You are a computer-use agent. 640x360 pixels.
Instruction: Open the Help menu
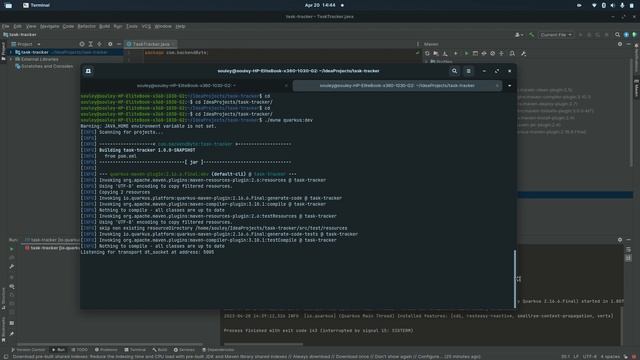[180, 26]
